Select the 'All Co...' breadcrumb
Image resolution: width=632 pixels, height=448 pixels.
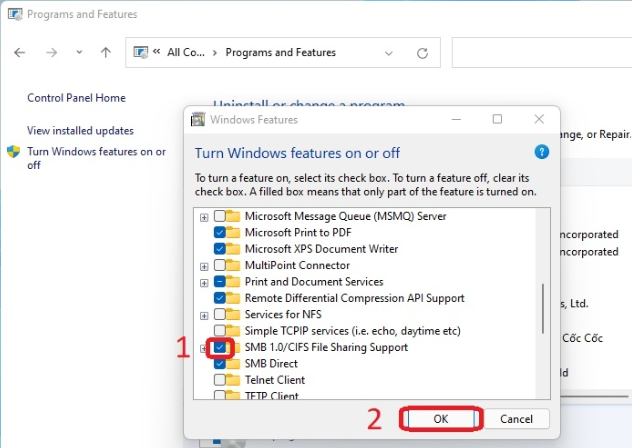(x=186, y=52)
